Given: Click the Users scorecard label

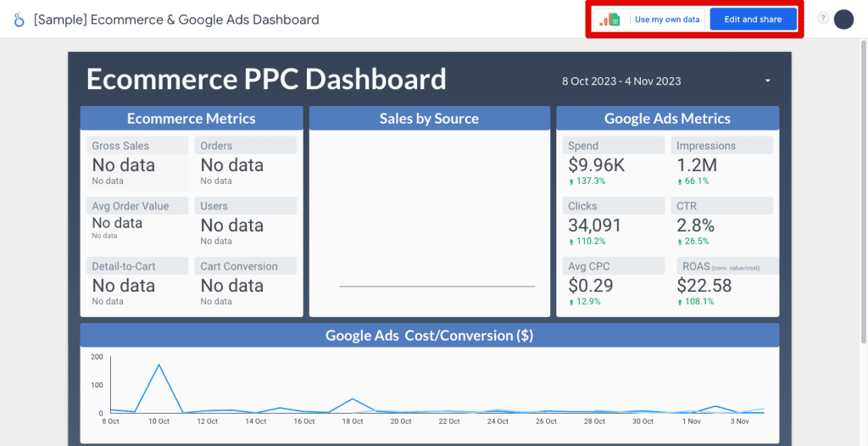Looking at the screenshot, I should click(x=246, y=206).
